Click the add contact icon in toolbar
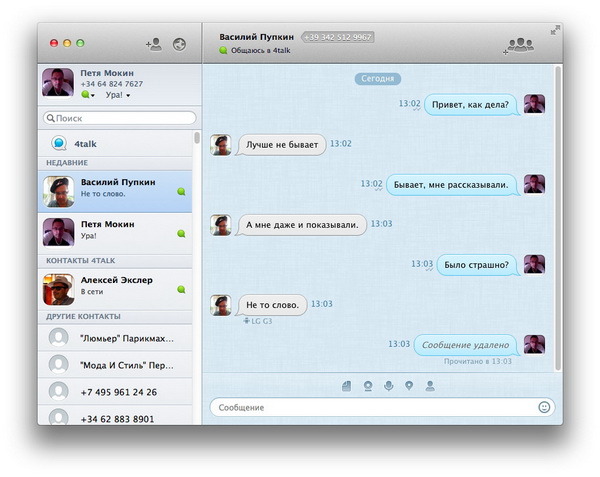This screenshot has width=600, height=477. 154,44
